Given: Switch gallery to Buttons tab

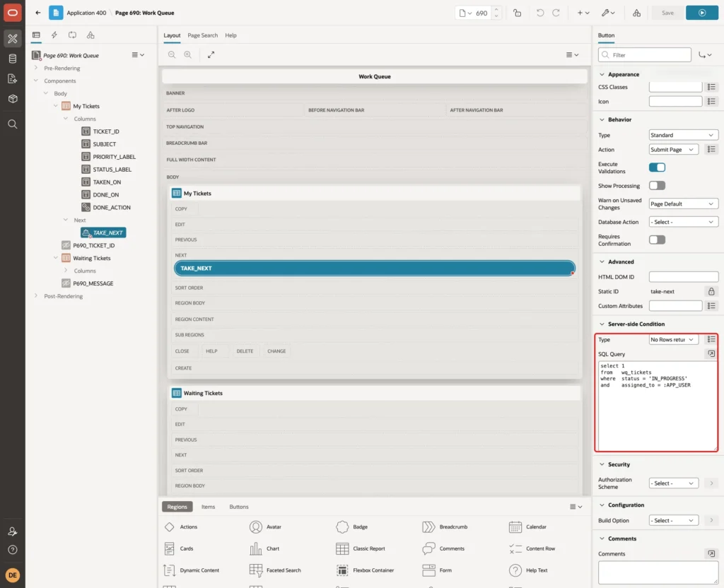Looking at the screenshot, I should (x=239, y=506).
